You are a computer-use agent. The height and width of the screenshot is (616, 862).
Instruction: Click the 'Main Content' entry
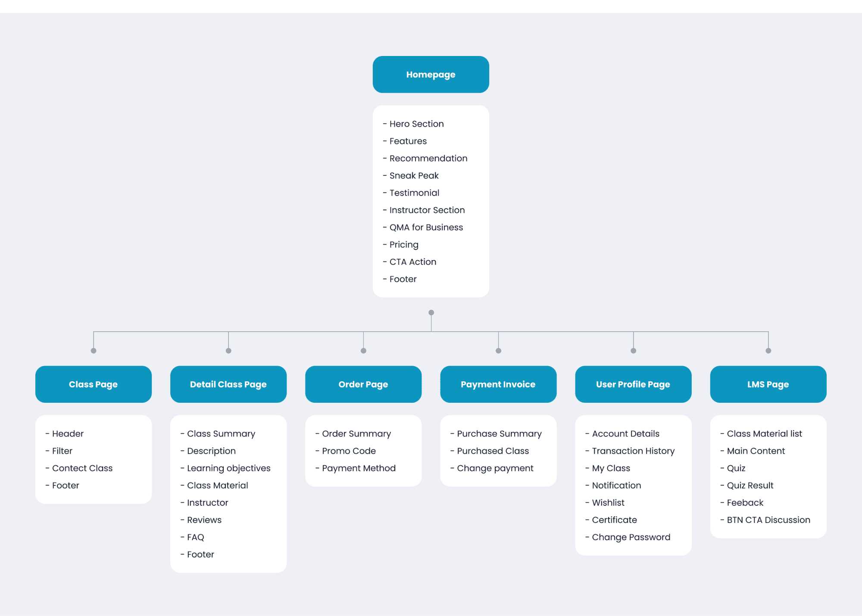pyautogui.click(x=753, y=451)
